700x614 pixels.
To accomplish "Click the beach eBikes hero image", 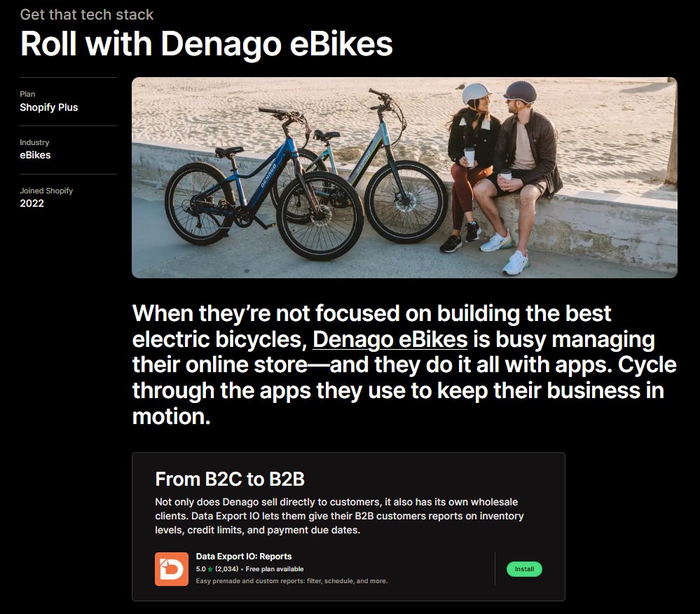I will click(x=404, y=178).
